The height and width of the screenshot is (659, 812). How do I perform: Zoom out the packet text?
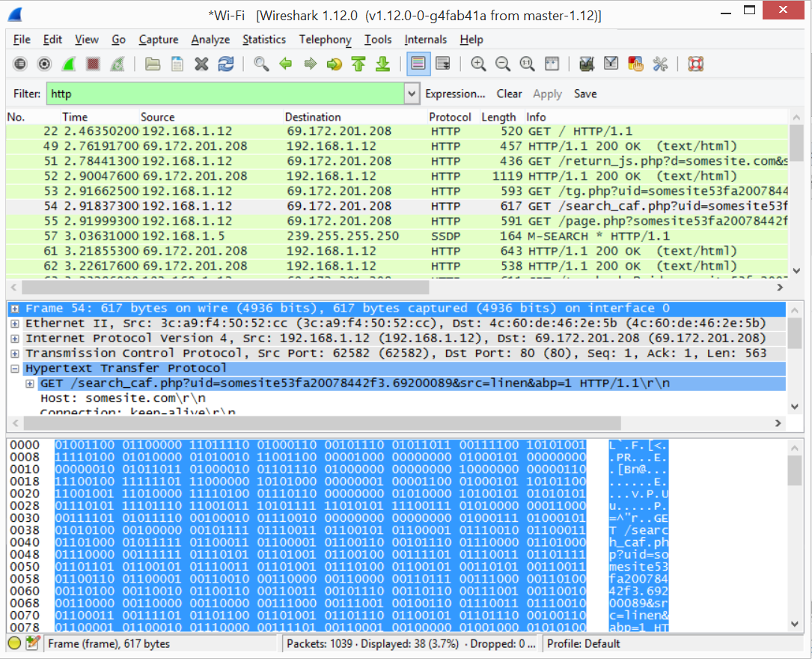502,64
